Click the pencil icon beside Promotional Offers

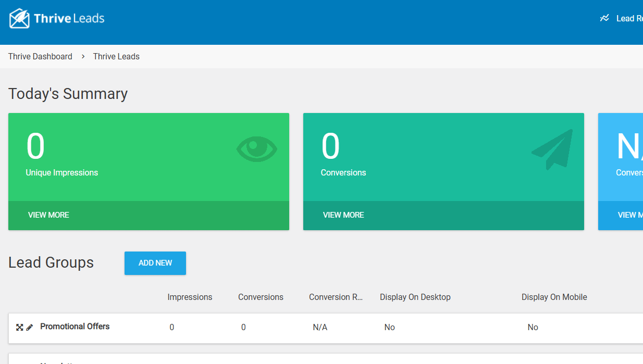click(30, 327)
